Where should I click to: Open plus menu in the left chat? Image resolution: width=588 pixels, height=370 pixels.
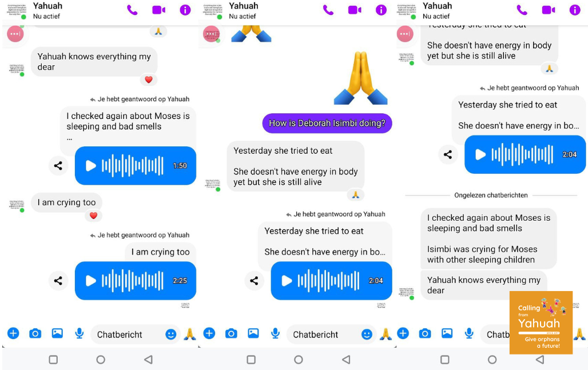[x=13, y=333]
